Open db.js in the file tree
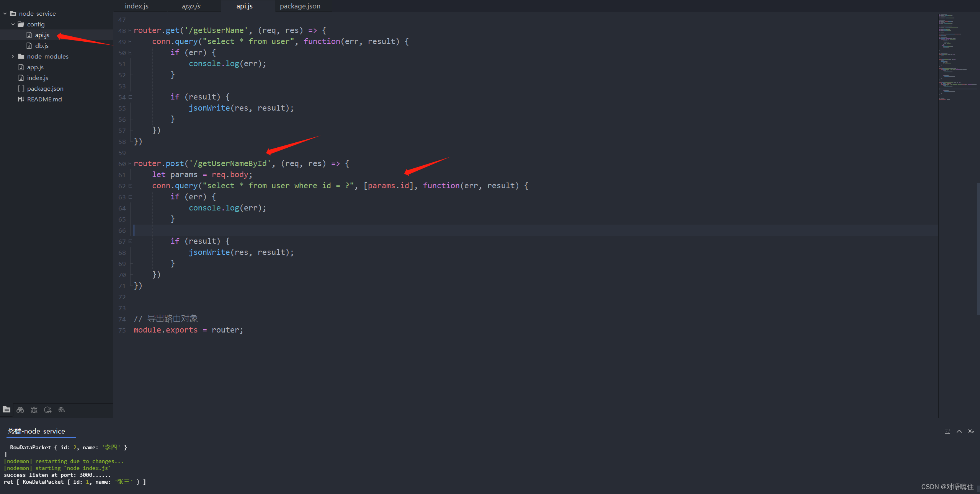Image resolution: width=980 pixels, height=494 pixels. [x=42, y=46]
